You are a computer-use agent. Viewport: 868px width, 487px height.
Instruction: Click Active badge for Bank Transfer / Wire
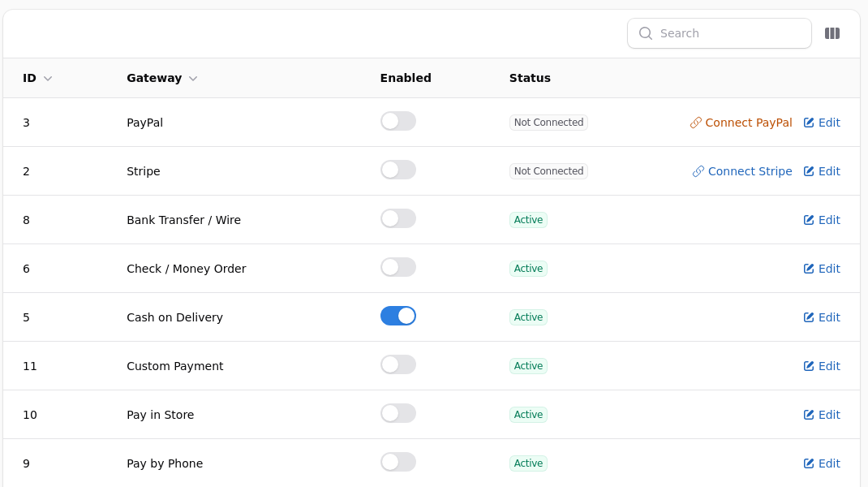click(528, 220)
